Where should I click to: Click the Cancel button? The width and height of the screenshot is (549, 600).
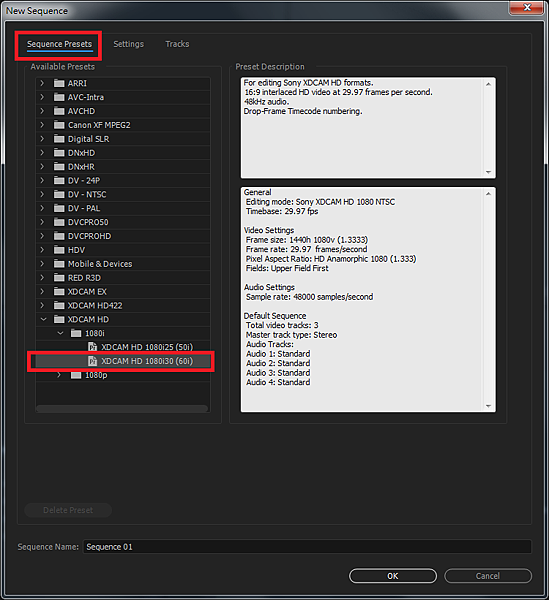click(x=488, y=576)
